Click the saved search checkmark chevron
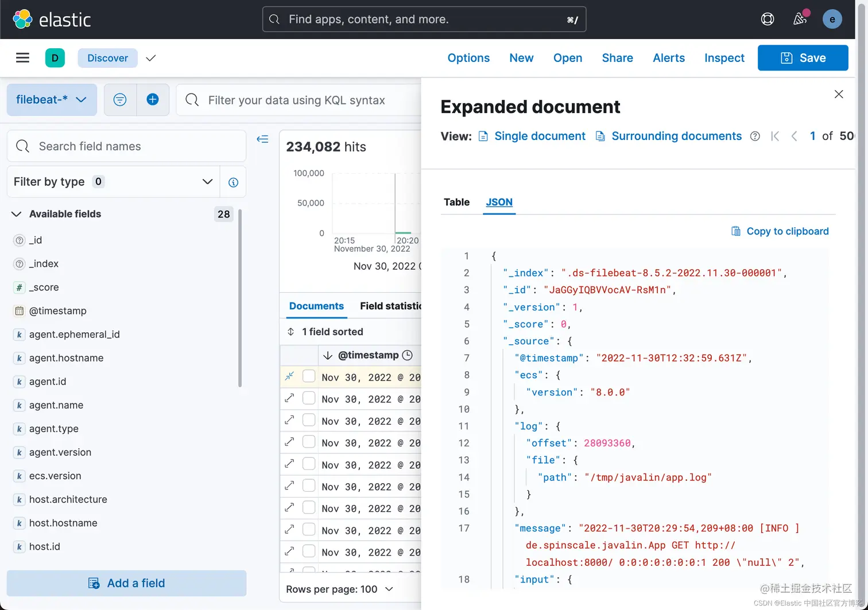 151,58
